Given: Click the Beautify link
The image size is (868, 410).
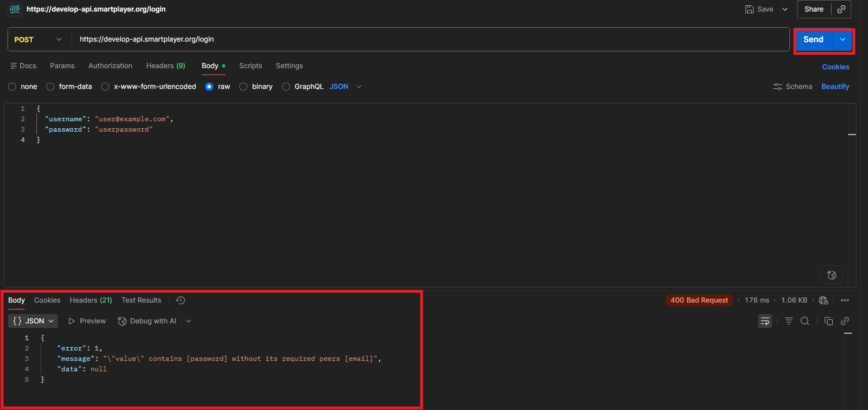Looking at the screenshot, I should pyautogui.click(x=835, y=87).
